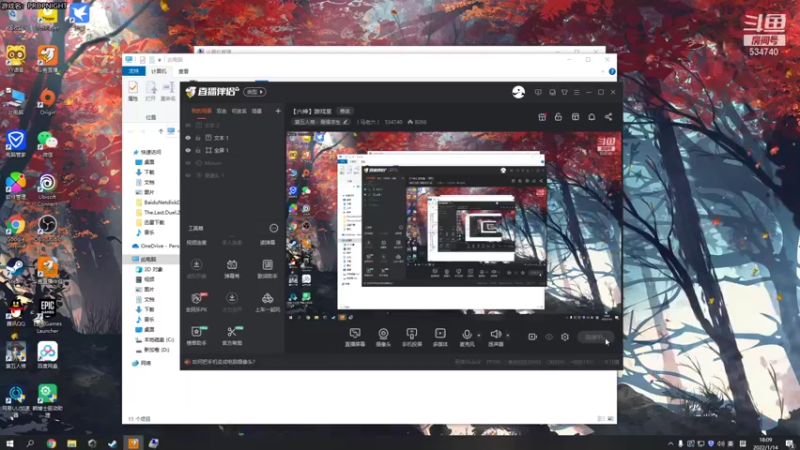This screenshot has width=800, height=450.
Task: Click the skin shirt icon in title bar
Action: tap(564, 92)
